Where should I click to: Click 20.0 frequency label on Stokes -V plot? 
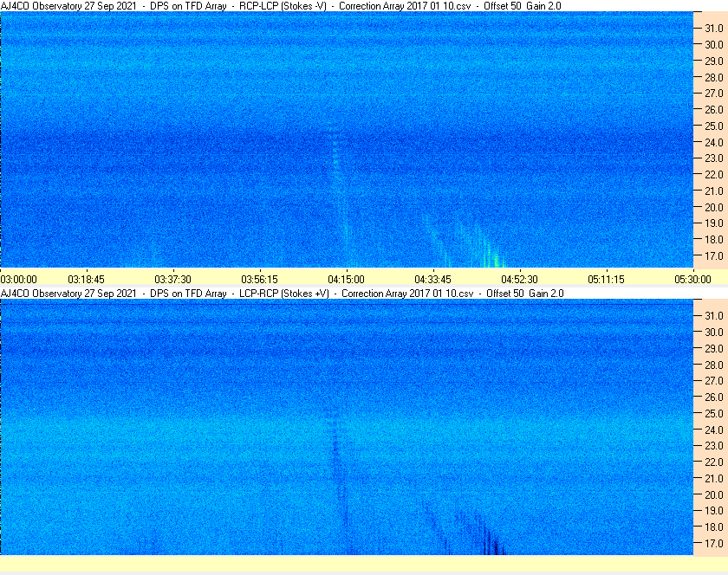[x=714, y=207]
